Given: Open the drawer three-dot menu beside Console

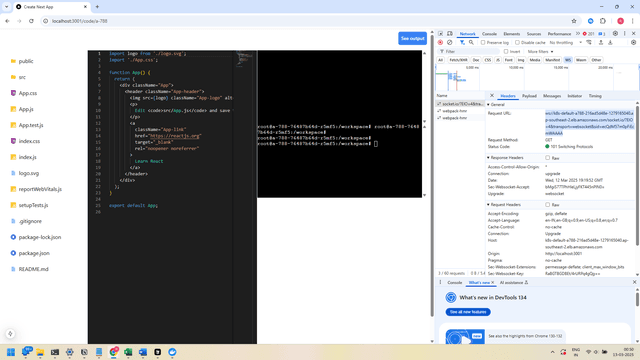Looking at the screenshot, I should pyautogui.click(x=440, y=282).
